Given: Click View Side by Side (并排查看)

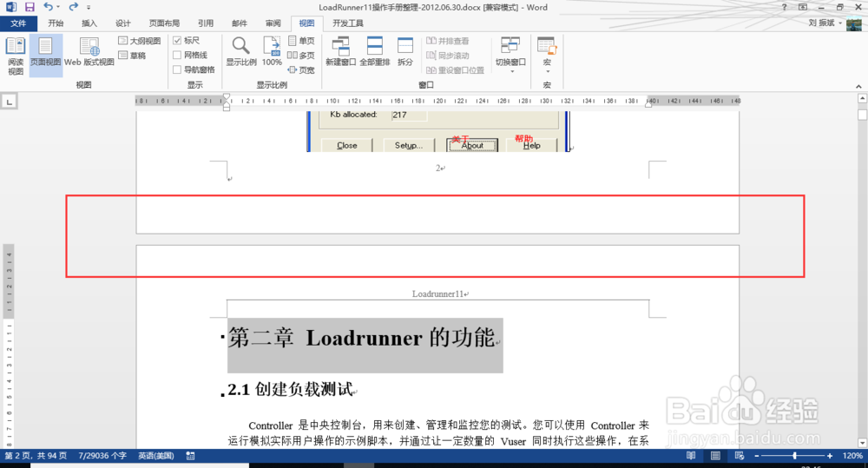Looking at the screenshot, I should point(447,41).
